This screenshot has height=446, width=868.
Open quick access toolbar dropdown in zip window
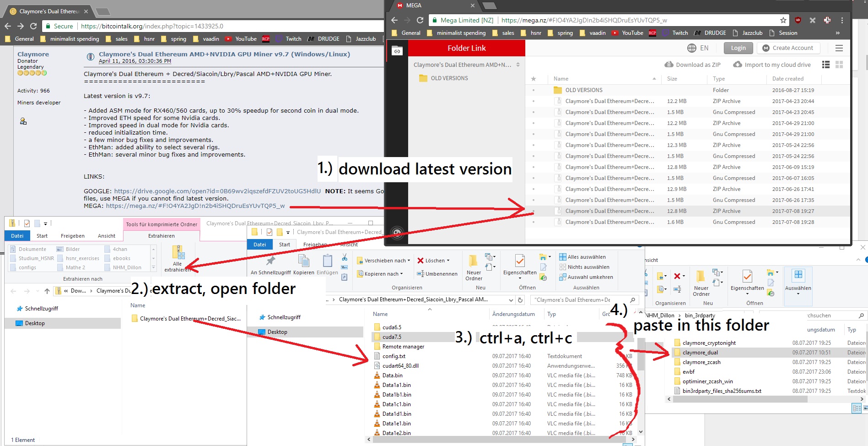(45, 224)
